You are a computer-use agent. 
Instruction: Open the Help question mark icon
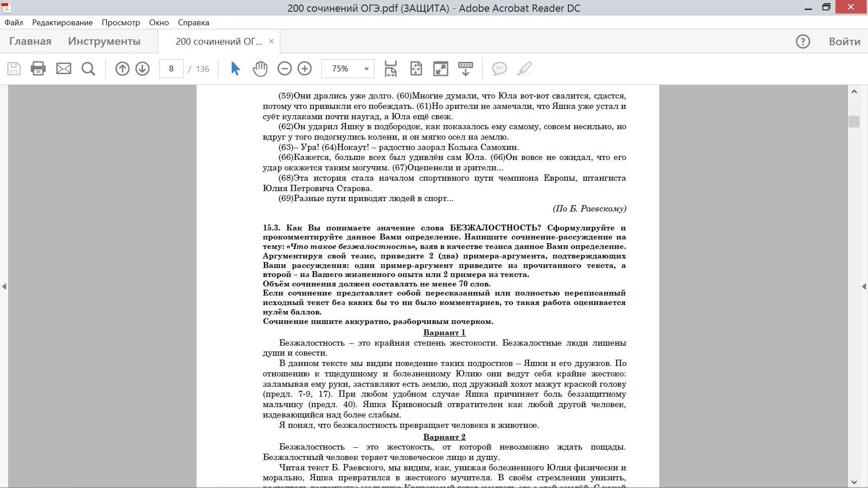803,42
